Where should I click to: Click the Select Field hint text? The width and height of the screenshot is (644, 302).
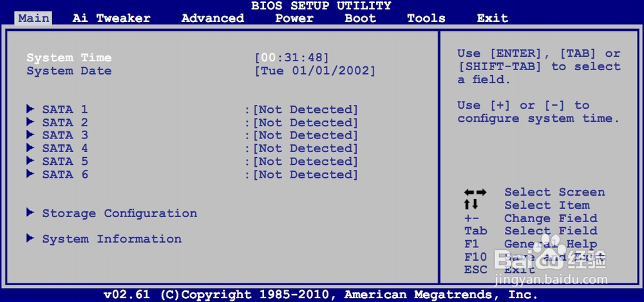551,231
